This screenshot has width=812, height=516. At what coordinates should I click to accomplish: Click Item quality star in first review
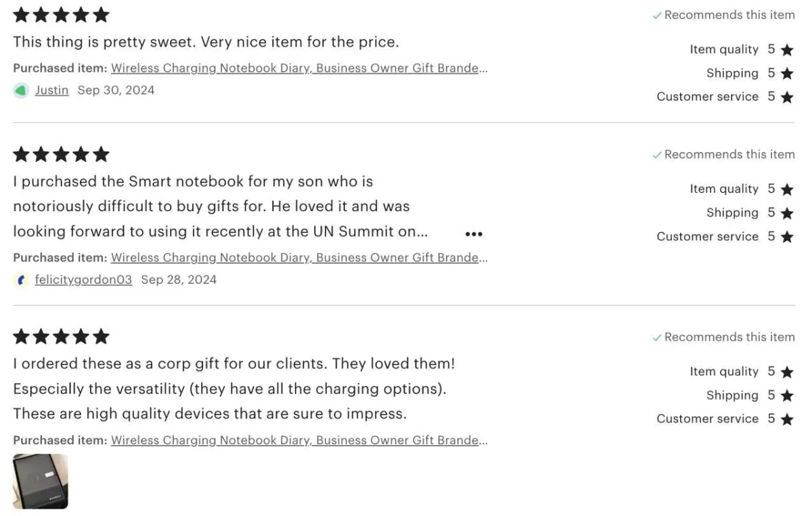tap(786, 49)
